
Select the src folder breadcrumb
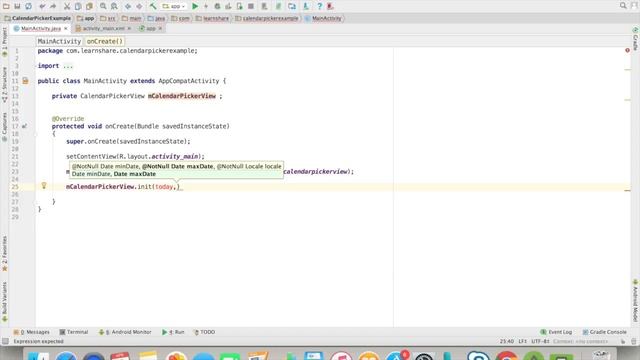click(x=108, y=18)
